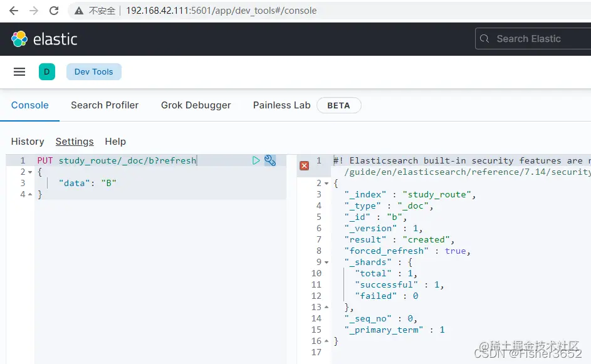Send request with the green play icon
The width and height of the screenshot is (591, 364).
[256, 160]
